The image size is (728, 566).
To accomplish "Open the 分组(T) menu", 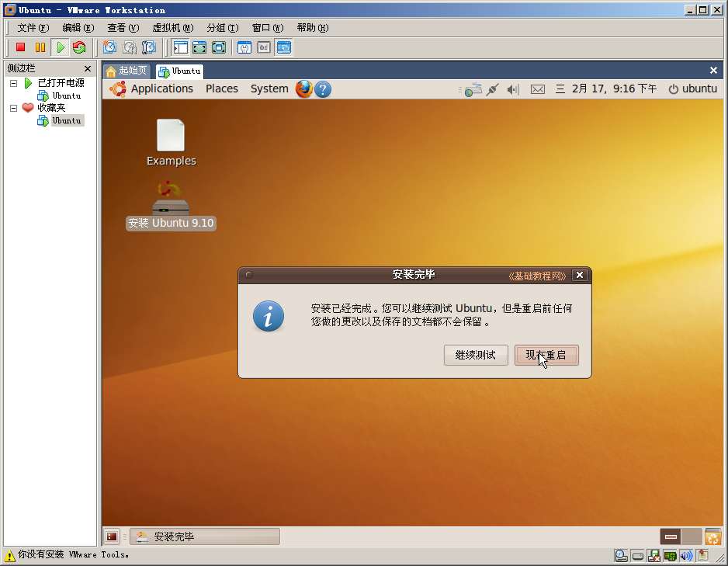I will pyautogui.click(x=223, y=28).
